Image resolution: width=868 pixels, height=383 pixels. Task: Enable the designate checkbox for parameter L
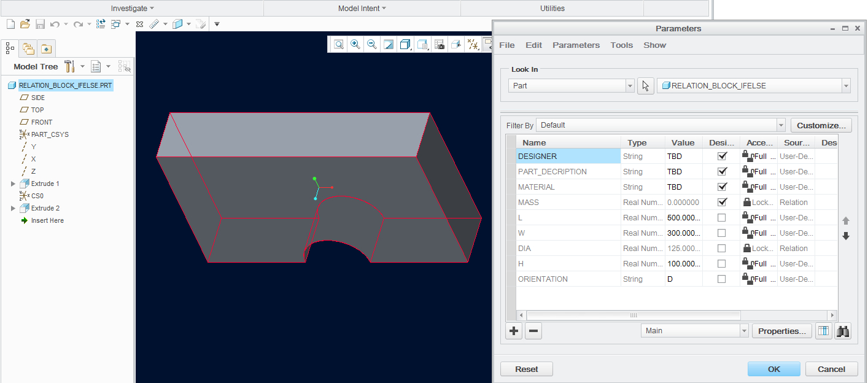pyautogui.click(x=721, y=217)
